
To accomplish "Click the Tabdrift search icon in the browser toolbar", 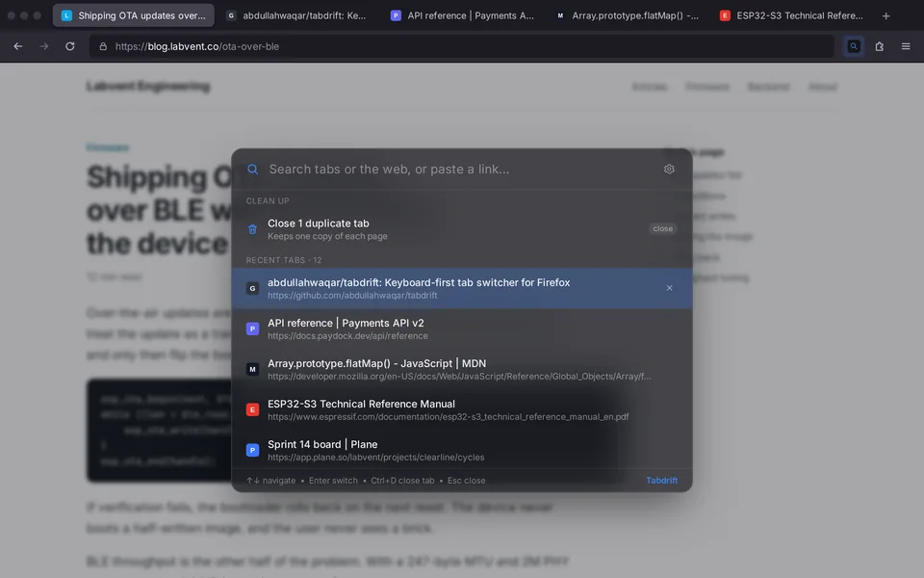I will (854, 46).
